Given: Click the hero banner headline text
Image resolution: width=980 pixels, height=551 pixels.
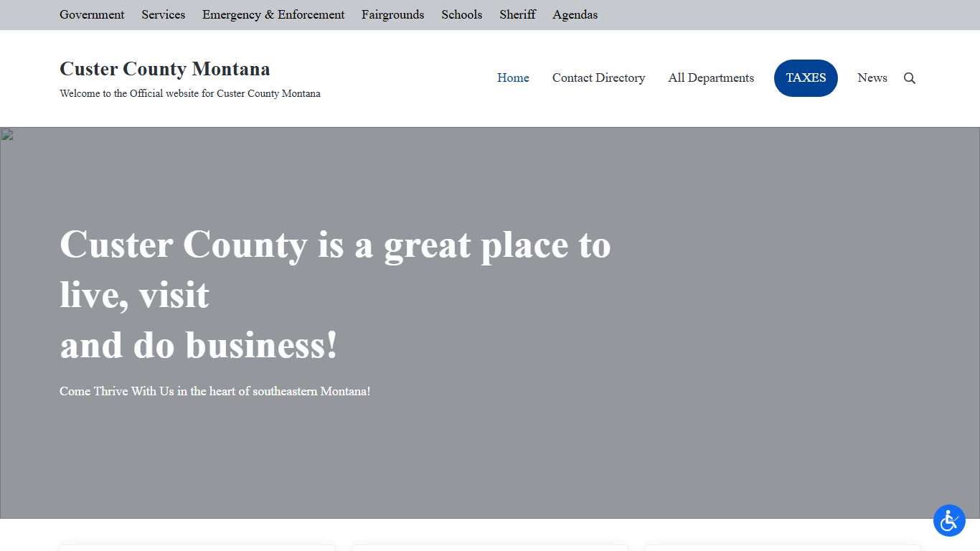Looking at the screenshot, I should pyautogui.click(x=335, y=294).
